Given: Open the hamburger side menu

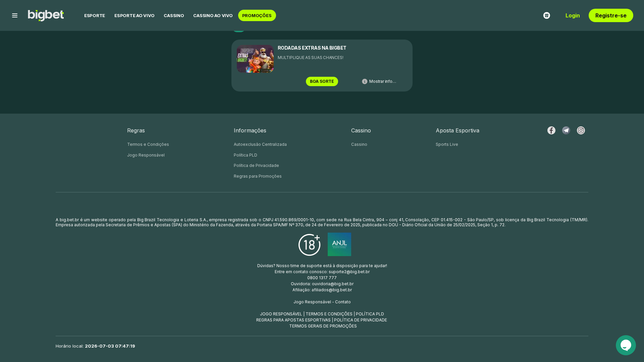Looking at the screenshot, I should (x=15, y=15).
